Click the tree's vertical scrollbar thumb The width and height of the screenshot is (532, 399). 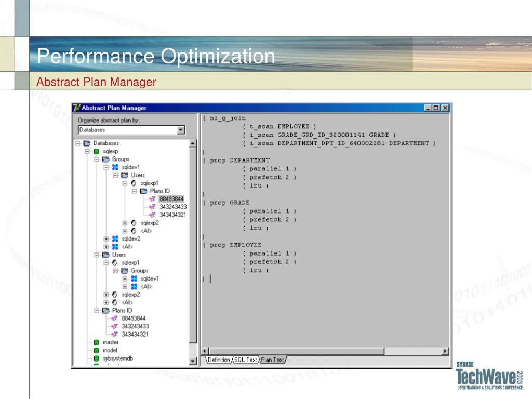tap(193, 245)
